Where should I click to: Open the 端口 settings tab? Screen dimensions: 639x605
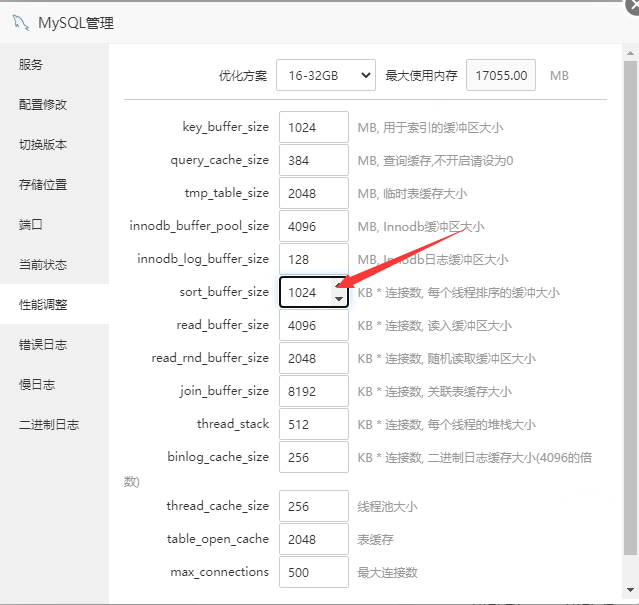click(x=31, y=225)
